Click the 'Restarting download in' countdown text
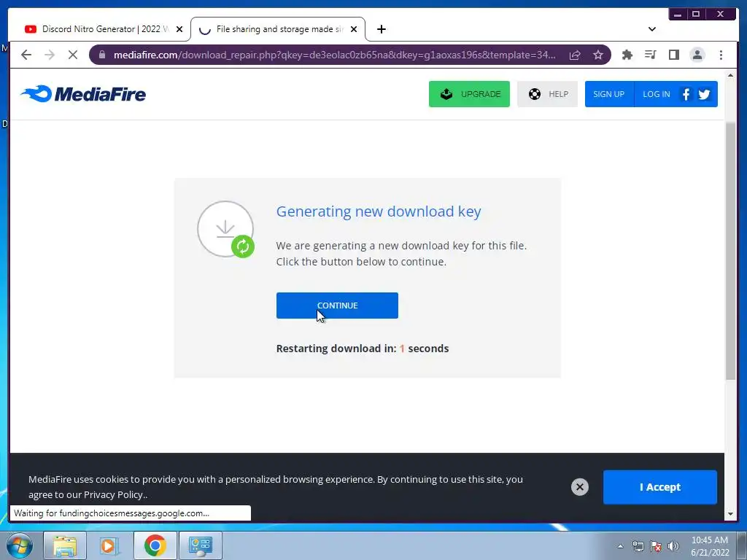The image size is (747, 560). (x=363, y=348)
